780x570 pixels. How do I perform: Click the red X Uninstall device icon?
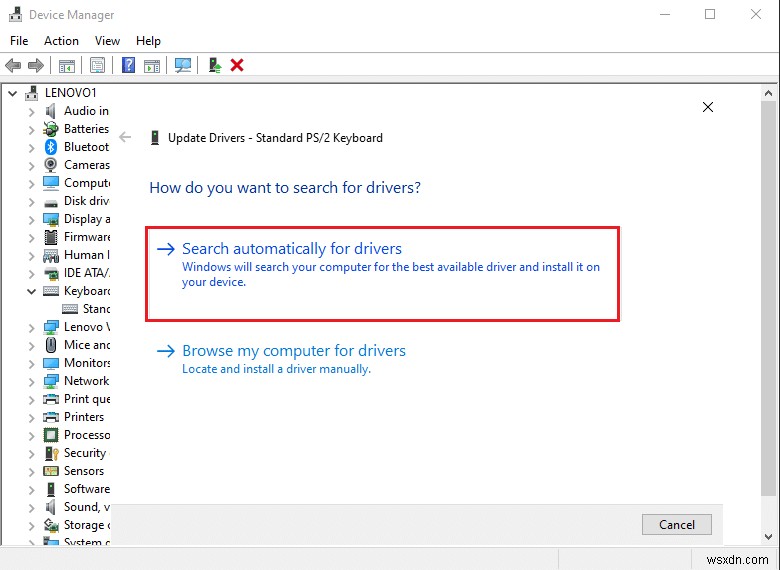237,65
